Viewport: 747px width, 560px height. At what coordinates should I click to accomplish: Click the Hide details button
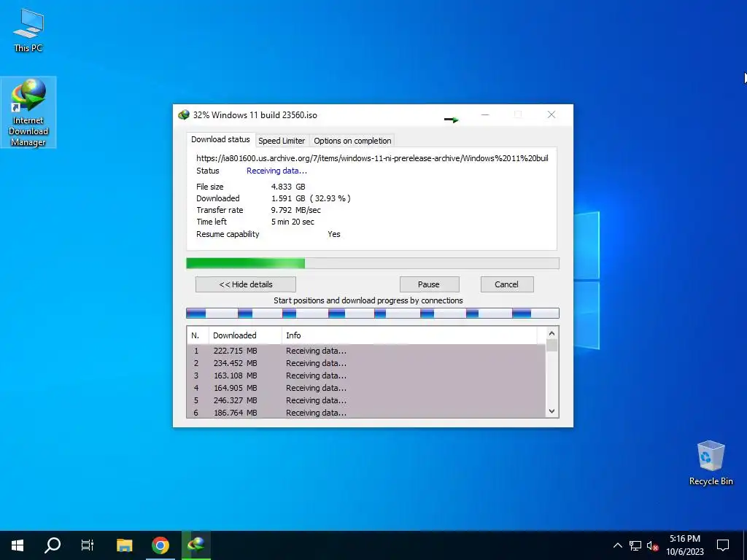[246, 284]
